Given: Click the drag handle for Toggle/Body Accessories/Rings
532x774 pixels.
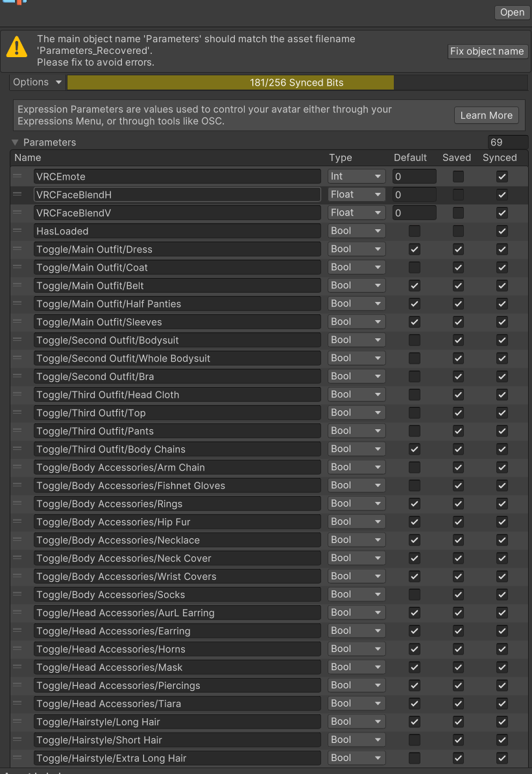Looking at the screenshot, I should point(18,503).
